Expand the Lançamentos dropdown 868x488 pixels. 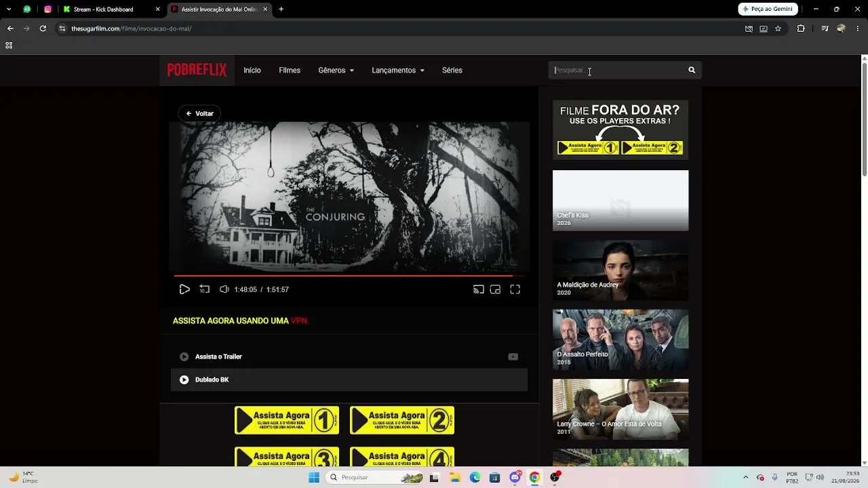tap(398, 70)
